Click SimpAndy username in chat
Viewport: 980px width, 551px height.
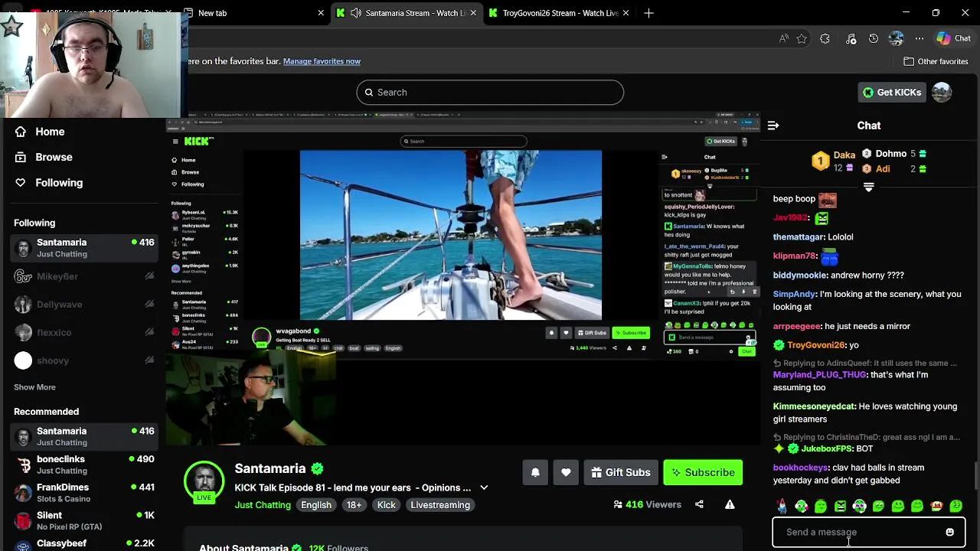click(795, 294)
